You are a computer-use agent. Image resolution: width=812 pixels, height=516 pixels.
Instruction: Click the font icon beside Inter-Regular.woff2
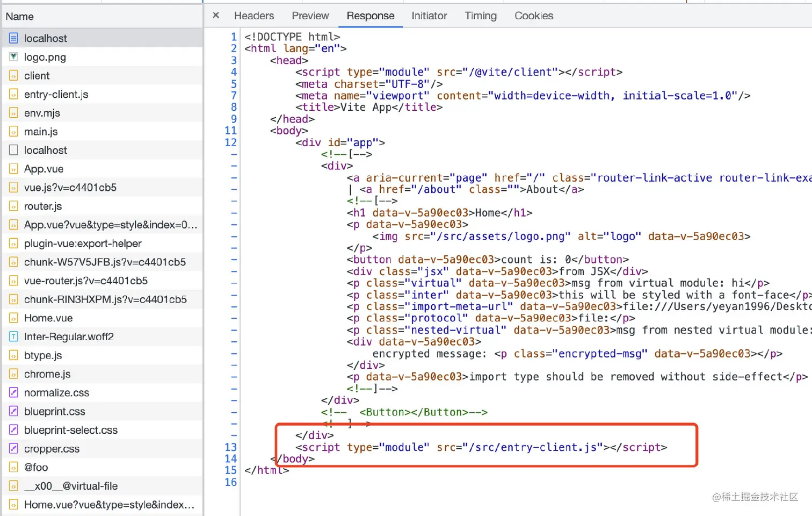(x=14, y=336)
